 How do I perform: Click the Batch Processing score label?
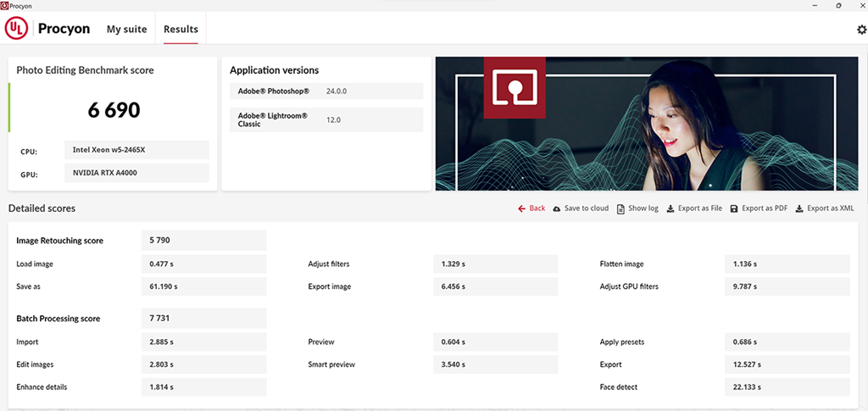(x=58, y=319)
